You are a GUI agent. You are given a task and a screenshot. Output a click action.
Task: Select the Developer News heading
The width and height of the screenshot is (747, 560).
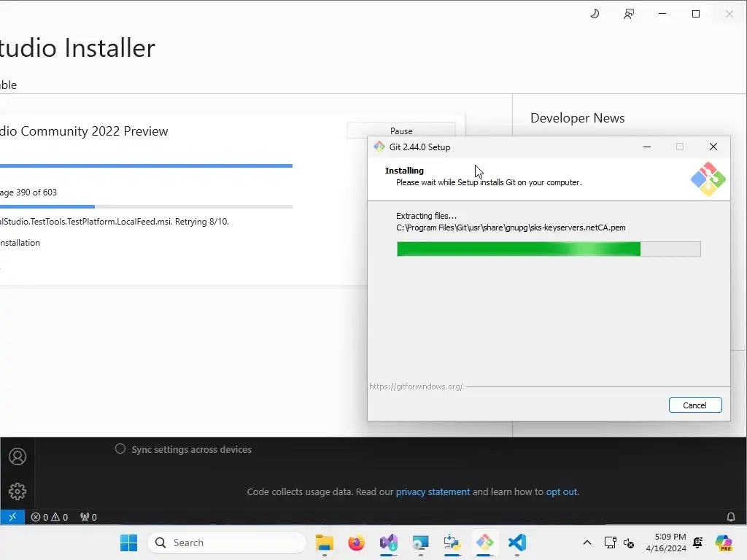578,118
